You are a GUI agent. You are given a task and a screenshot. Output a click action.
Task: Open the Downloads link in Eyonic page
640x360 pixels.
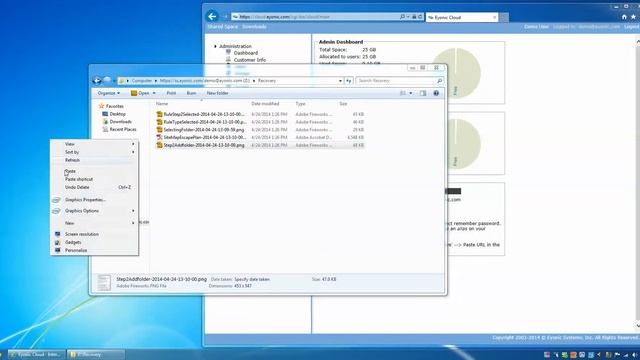254,27
